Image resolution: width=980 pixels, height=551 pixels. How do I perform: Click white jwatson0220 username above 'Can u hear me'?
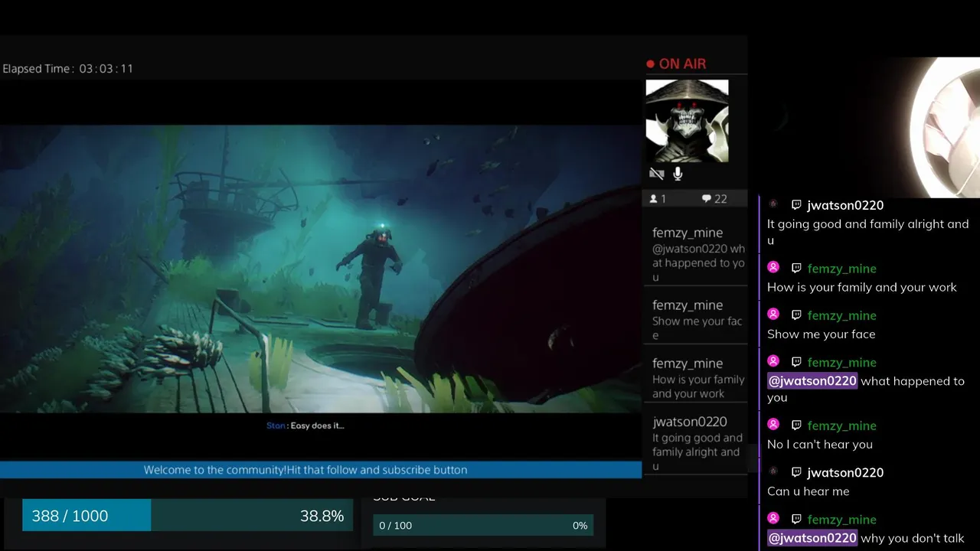(845, 472)
